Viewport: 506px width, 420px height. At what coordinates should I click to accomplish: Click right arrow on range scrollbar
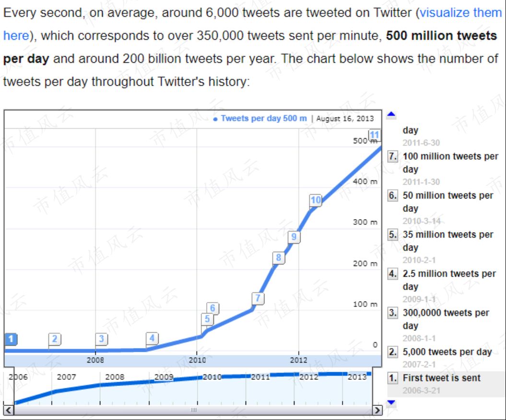(377, 410)
